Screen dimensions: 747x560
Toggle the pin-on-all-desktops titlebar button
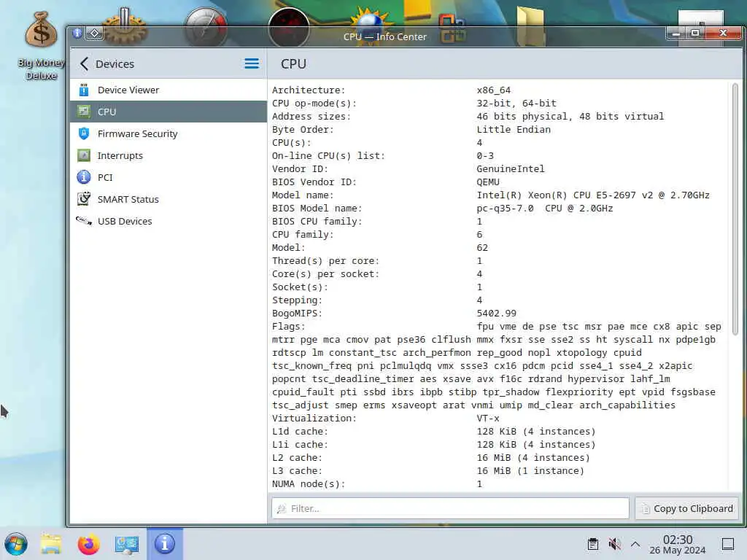point(95,33)
